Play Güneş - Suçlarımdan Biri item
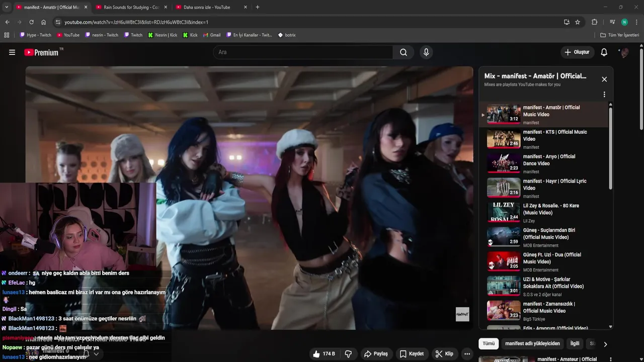This screenshot has width=644, height=362. tap(543, 238)
